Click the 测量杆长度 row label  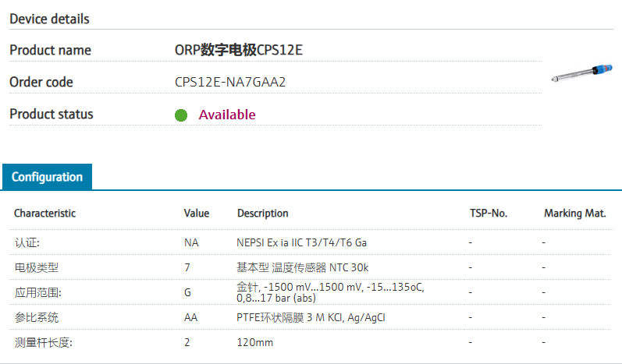[41, 342]
